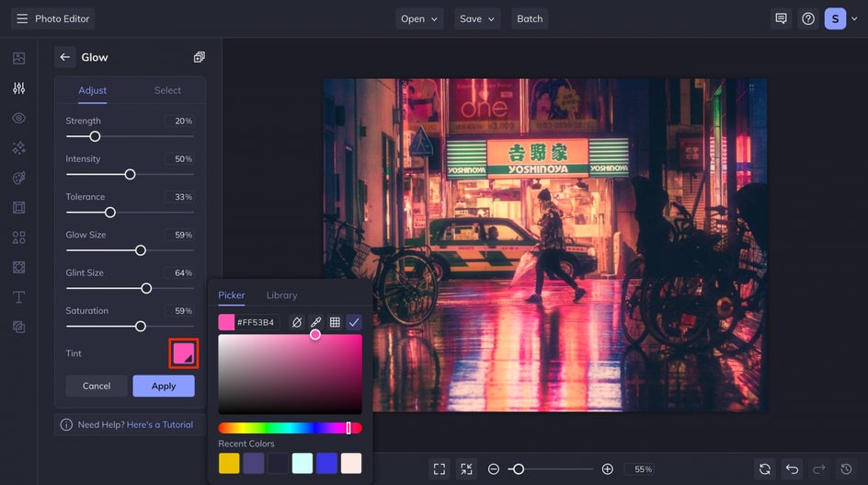This screenshot has width=868, height=485.
Task: Open the Here's a Tutorial link
Action: click(x=160, y=425)
